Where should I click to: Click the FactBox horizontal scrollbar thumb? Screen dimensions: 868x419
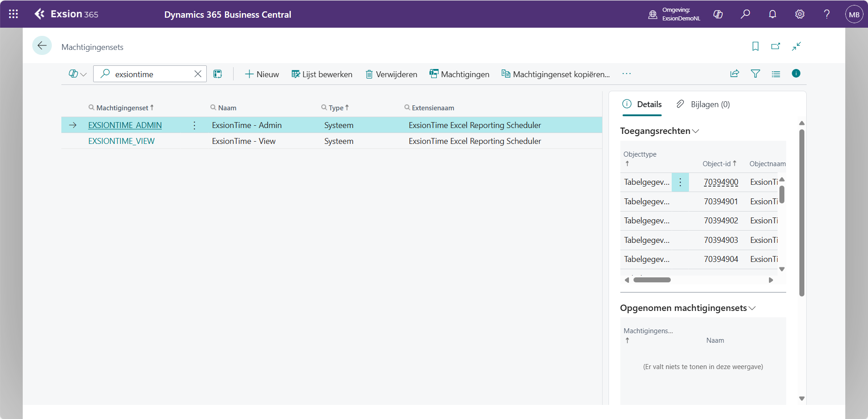point(652,280)
